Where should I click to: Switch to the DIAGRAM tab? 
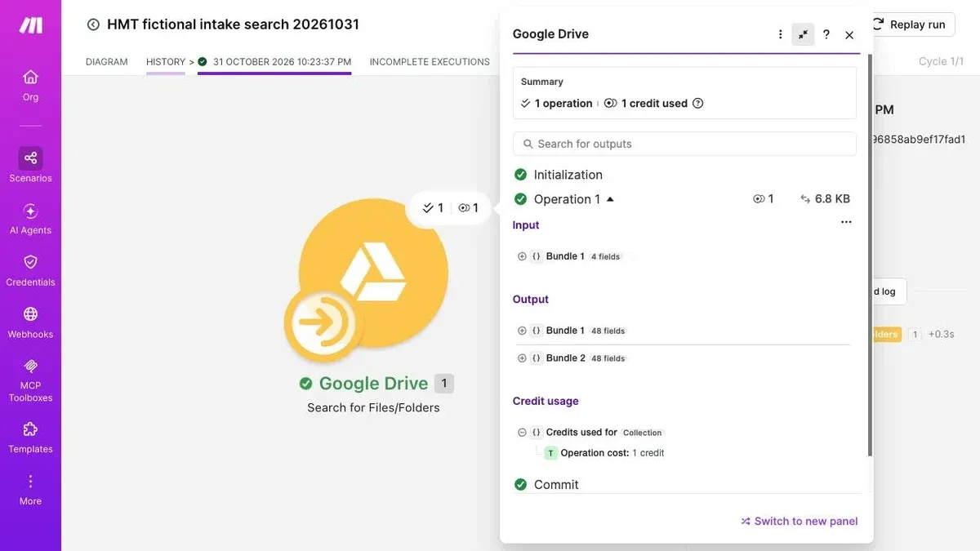(x=106, y=62)
